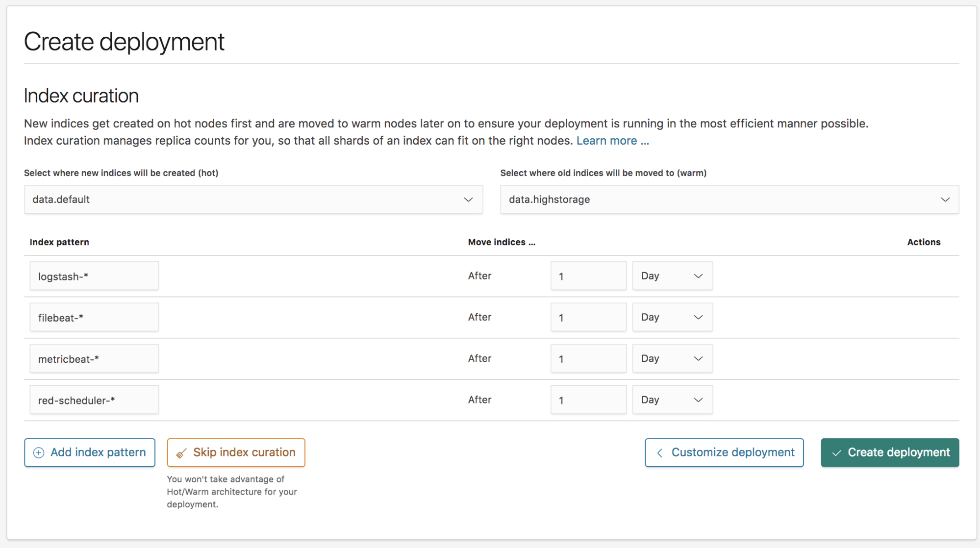Click the Add index pattern button

[90, 452]
